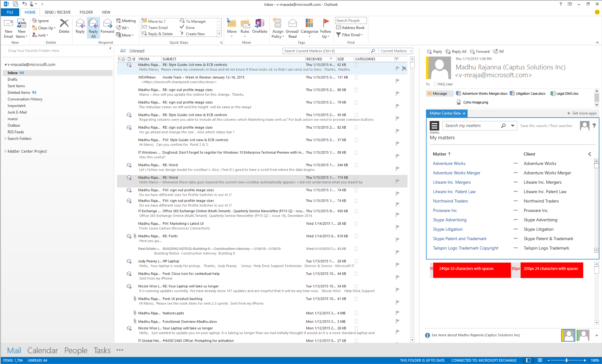Open the VIEW ribbon tab
Screen dimensions: 602x364
coord(106,12)
